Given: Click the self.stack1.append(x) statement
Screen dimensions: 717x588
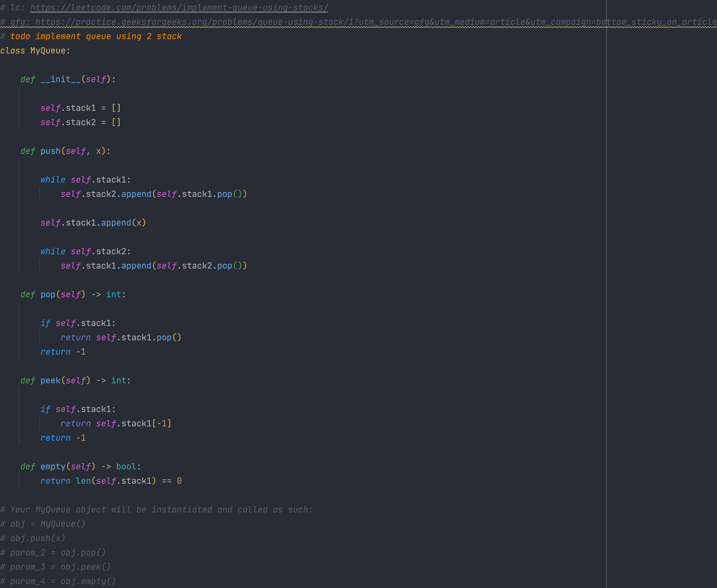Looking at the screenshot, I should click(x=93, y=222).
